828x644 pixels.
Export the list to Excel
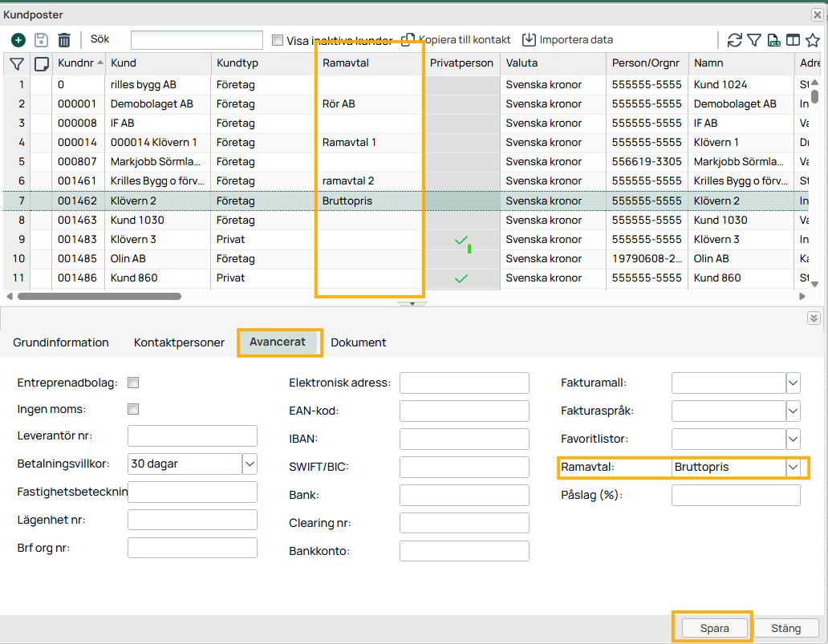click(774, 40)
